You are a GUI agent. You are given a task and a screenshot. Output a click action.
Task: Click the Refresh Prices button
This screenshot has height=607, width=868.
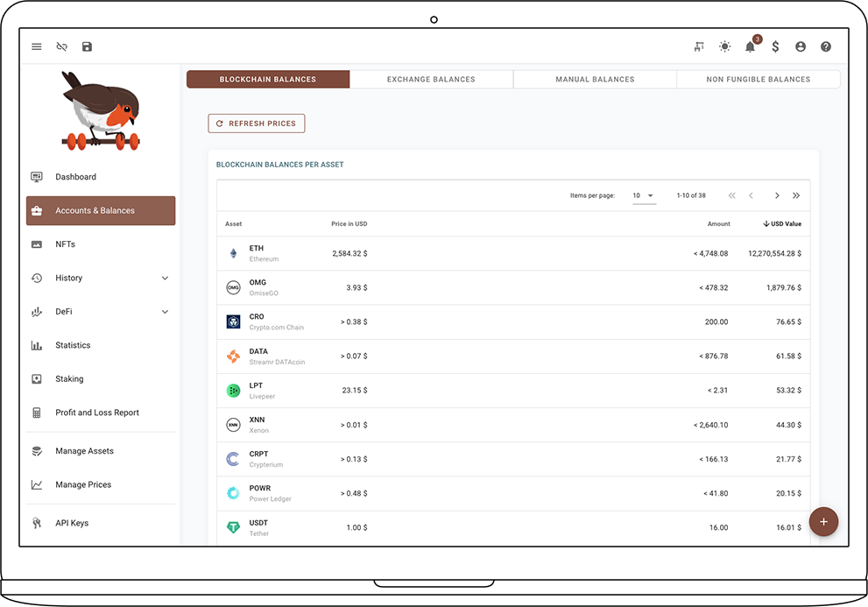coord(257,124)
